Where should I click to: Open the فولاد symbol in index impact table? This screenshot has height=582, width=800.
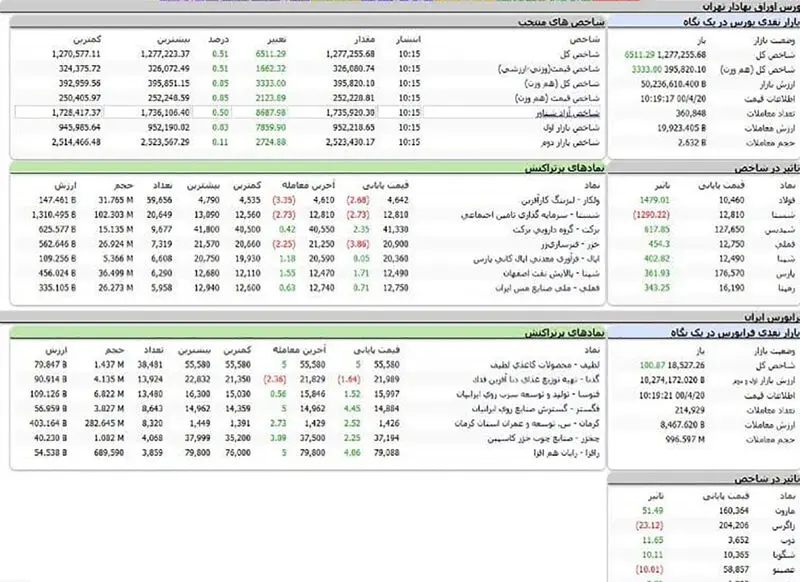point(786,200)
